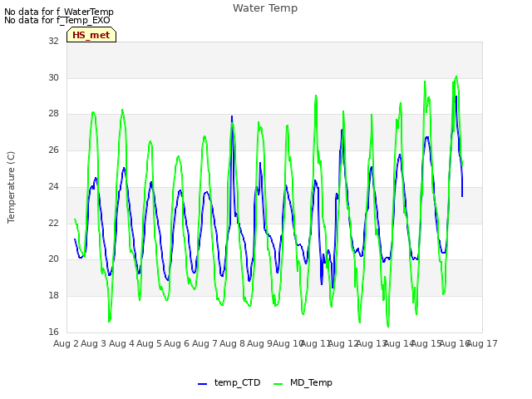Click the Aug 3 x-axis tick label

click(x=93, y=343)
